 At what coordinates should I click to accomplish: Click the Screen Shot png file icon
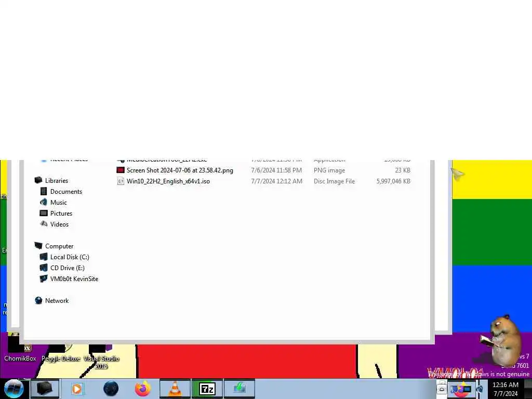(121, 170)
